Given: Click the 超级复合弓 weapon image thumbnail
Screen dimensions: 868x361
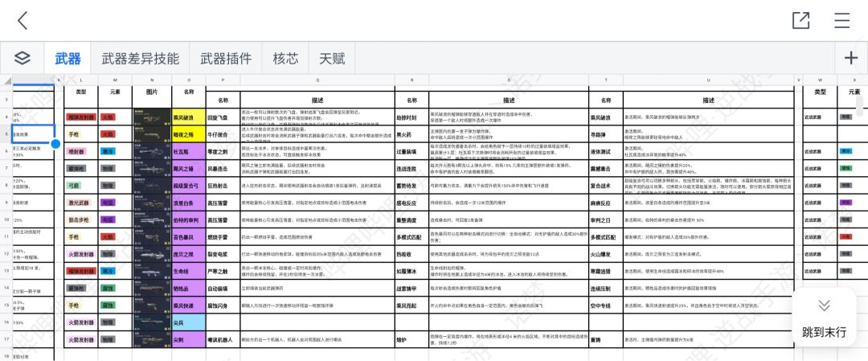Looking at the screenshot, I should pyautogui.click(x=152, y=186).
